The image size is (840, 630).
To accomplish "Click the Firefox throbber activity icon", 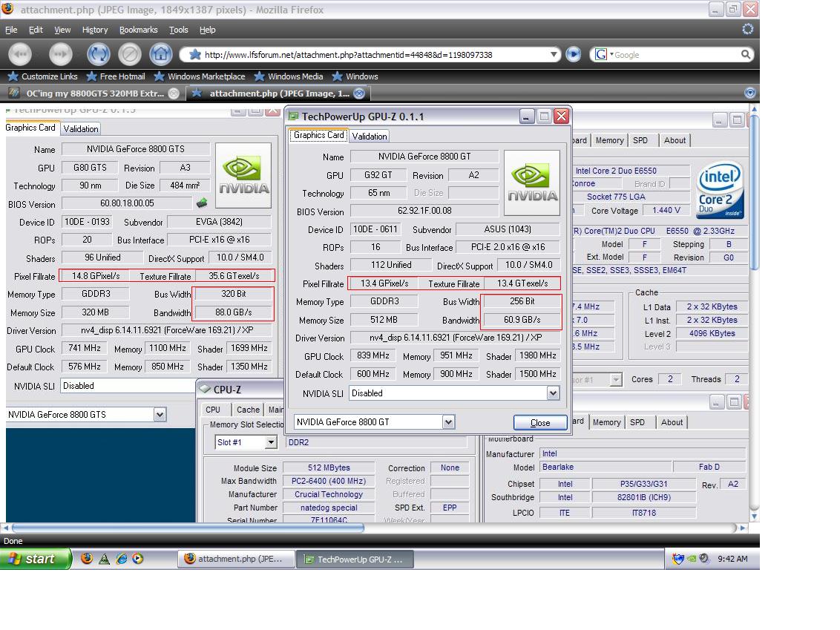I will [747, 30].
